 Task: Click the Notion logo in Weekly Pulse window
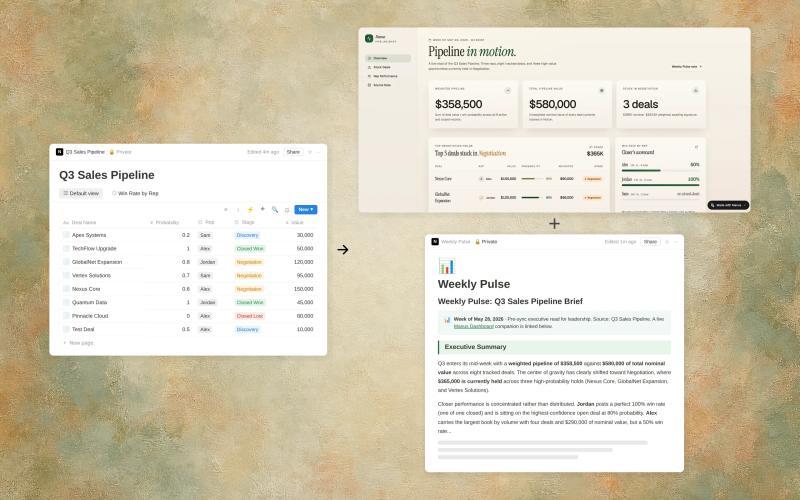point(435,242)
